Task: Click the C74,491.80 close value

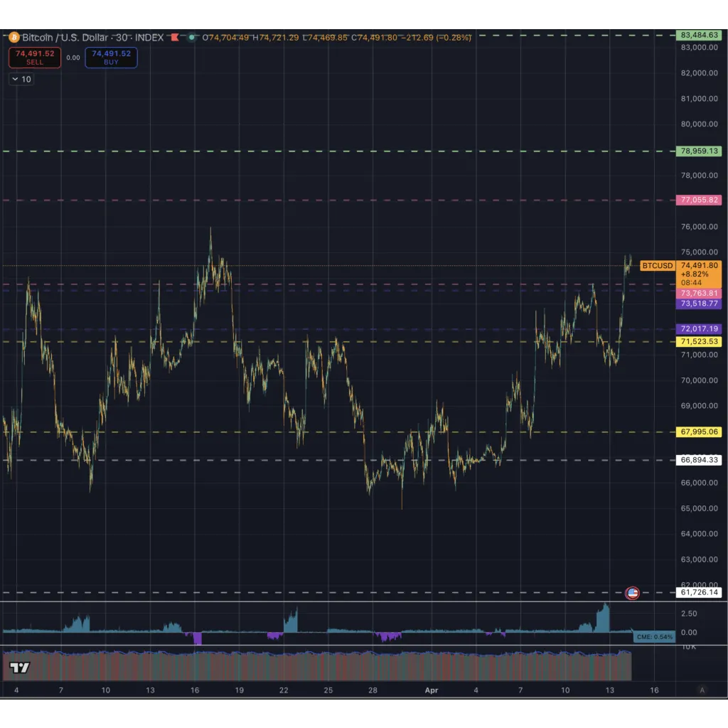Action: point(374,38)
